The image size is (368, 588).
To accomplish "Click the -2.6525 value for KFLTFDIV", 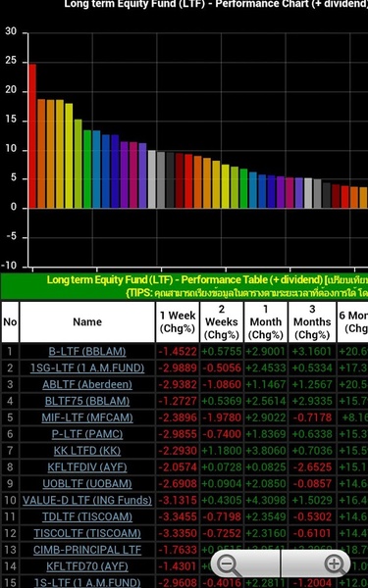I will pyautogui.click(x=312, y=466).
